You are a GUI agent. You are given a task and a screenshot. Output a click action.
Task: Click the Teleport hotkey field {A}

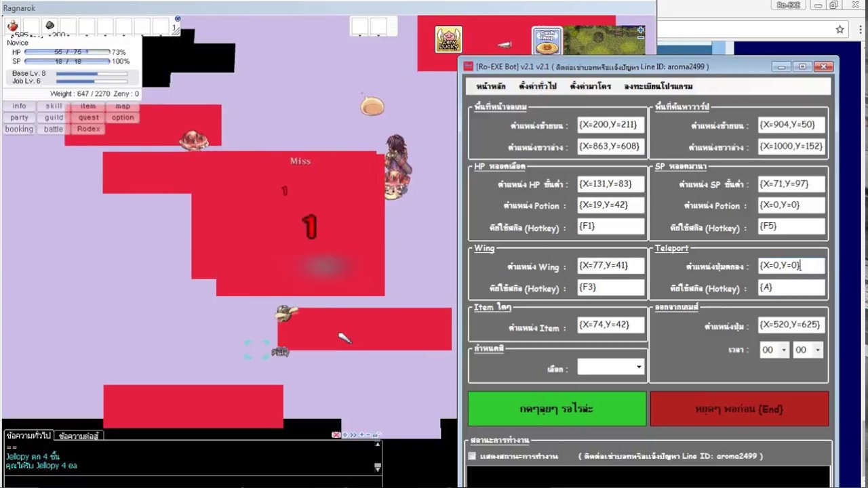pos(791,287)
